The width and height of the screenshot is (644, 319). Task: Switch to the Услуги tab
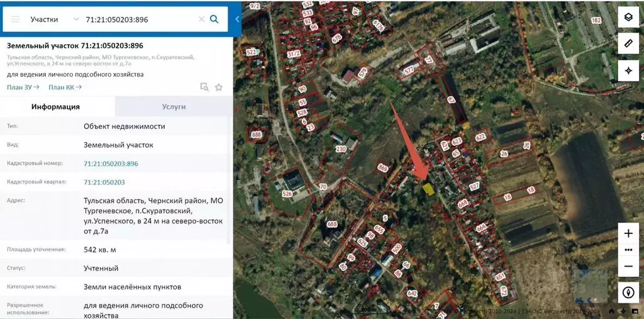point(174,107)
